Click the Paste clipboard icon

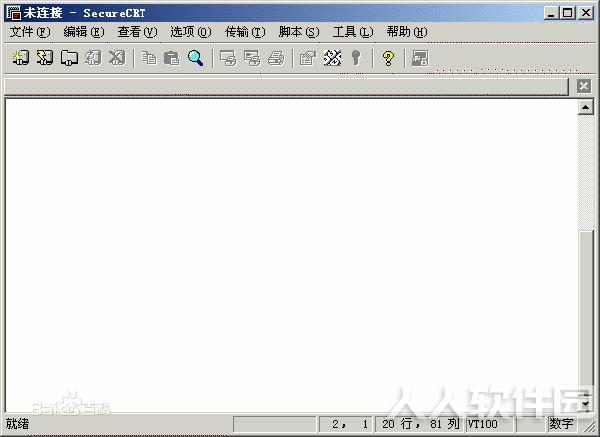(172, 58)
